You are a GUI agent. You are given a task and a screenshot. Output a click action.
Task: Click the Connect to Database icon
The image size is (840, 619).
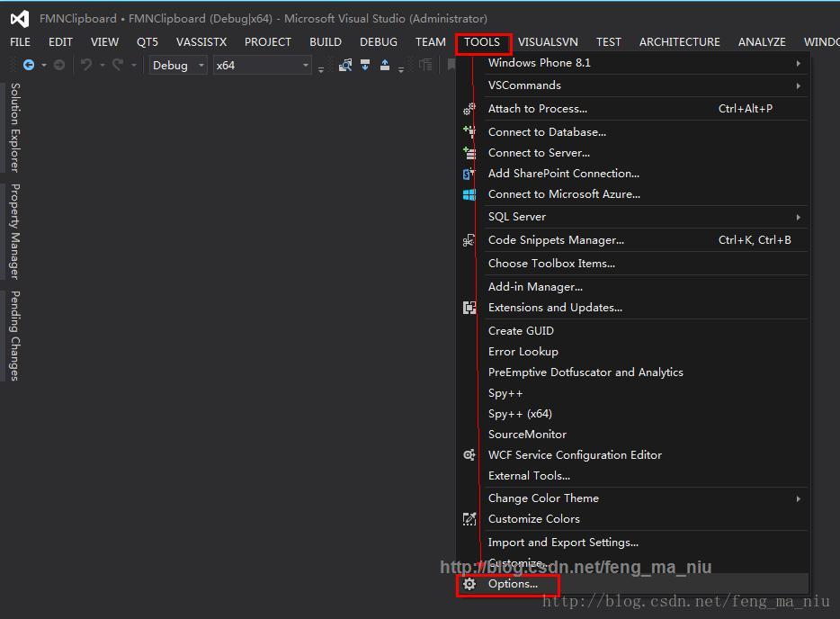[469, 132]
